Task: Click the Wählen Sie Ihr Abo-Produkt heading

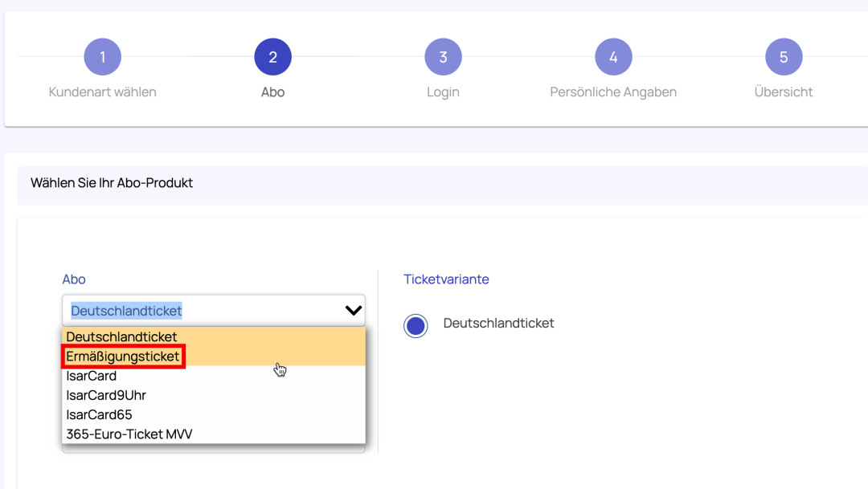Action: (x=112, y=183)
